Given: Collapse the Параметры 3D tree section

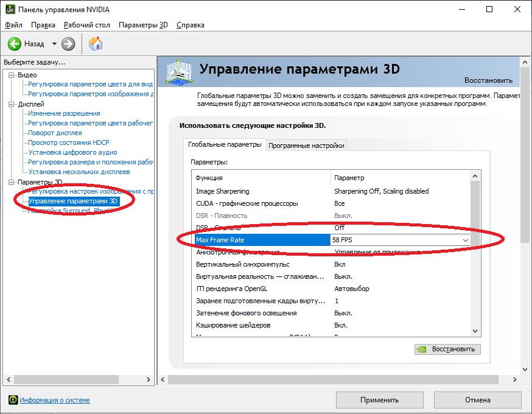Looking at the screenshot, I should click(x=12, y=182).
